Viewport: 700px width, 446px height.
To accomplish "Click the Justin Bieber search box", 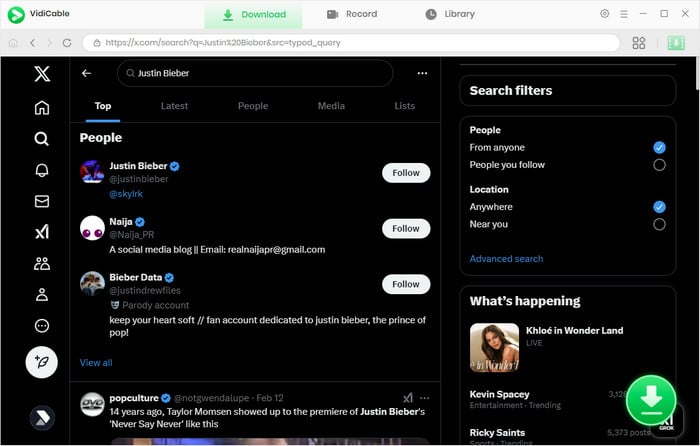I will tap(255, 73).
